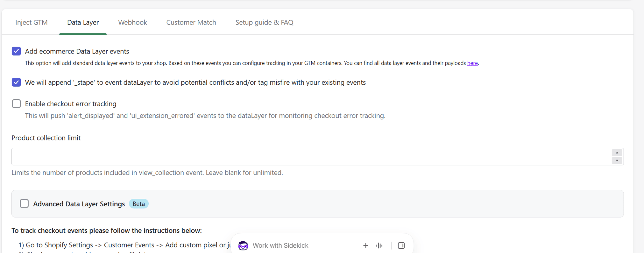This screenshot has height=253, width=644.
Task: Click 'Enable checkout error tracking' label
Action: tap(71, 104)
